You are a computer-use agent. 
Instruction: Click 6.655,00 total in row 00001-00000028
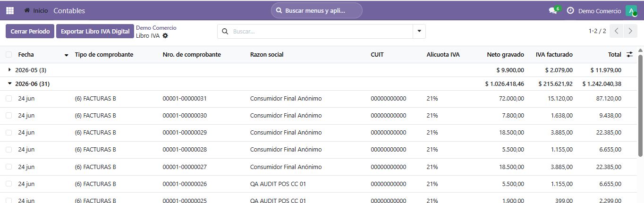(x=610, y=150)
